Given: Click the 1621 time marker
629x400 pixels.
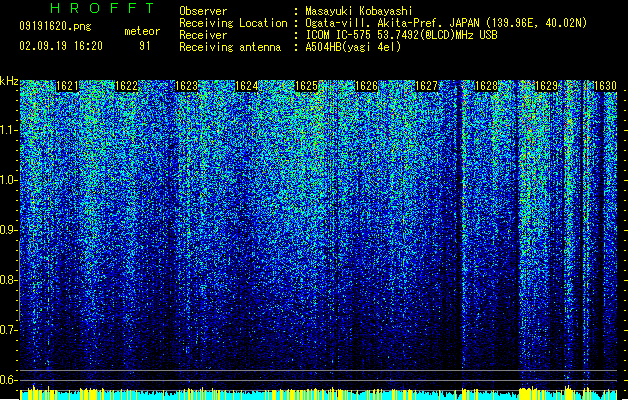Looking at the screenshot, I should (x=67, y=86).
